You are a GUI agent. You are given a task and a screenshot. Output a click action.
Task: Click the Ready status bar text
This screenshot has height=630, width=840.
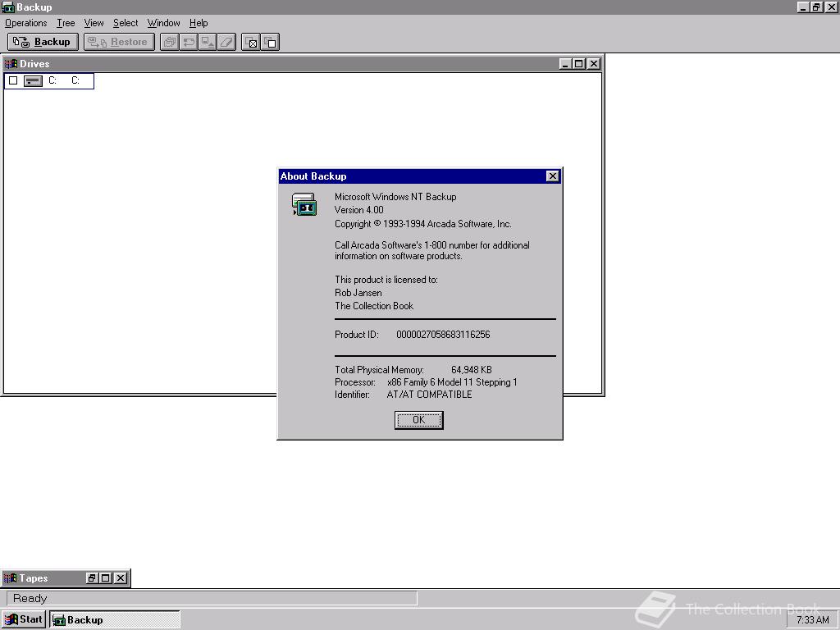pos(30,598)
